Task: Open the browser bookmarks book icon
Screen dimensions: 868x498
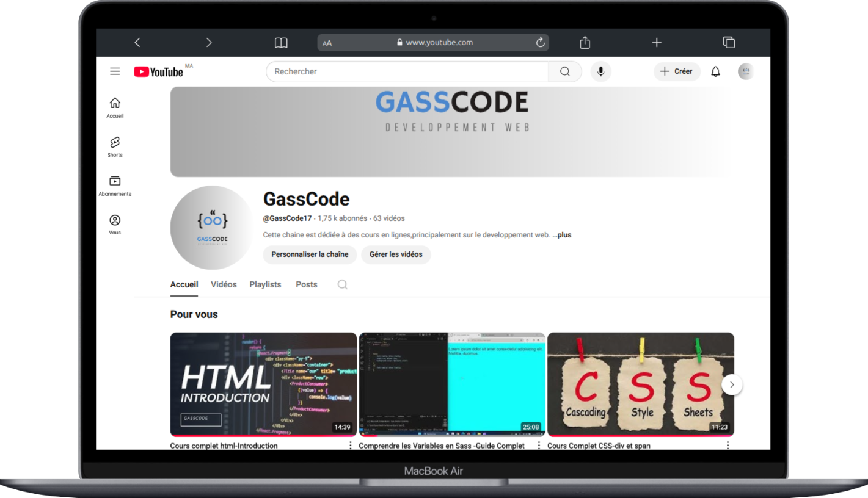Action: tap(280, 42)
